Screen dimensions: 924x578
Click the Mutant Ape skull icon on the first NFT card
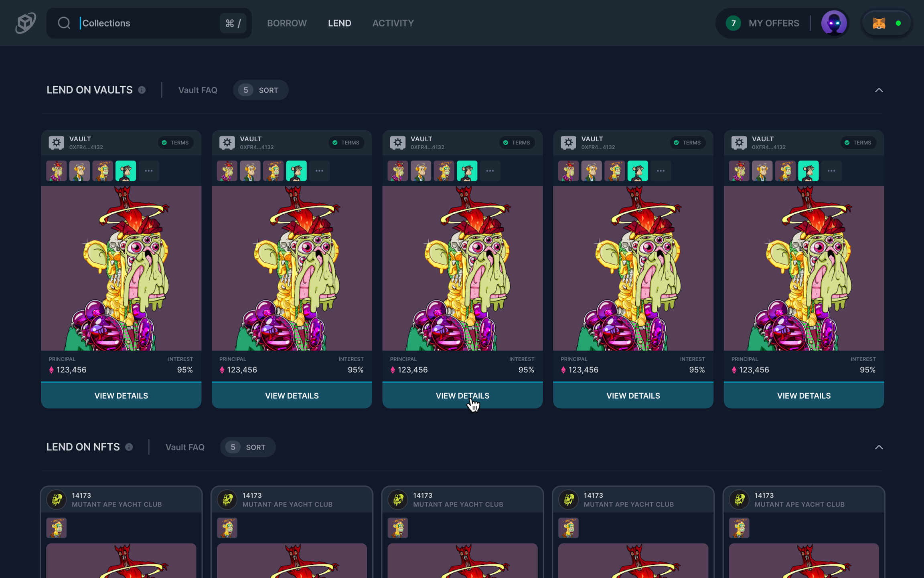pyautogui.click(x=57, y=499)
